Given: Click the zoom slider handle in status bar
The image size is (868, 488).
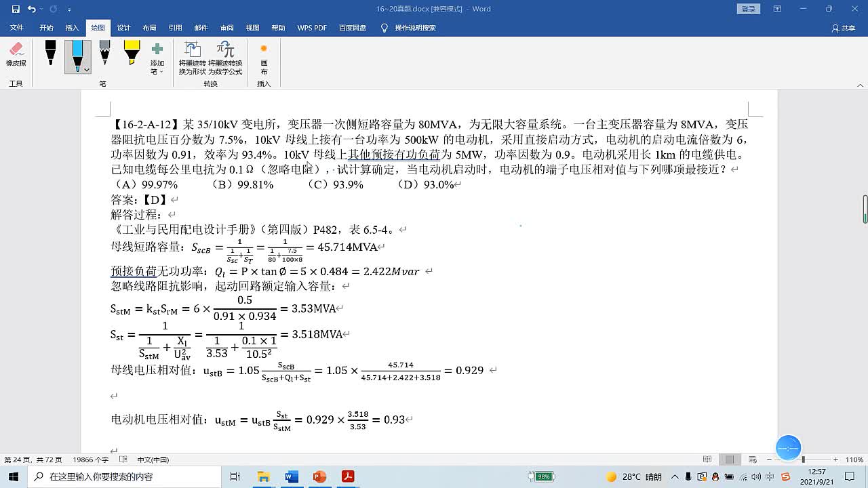Looking at the screenshot, I should pyautogui.click(x=803, y=460).
